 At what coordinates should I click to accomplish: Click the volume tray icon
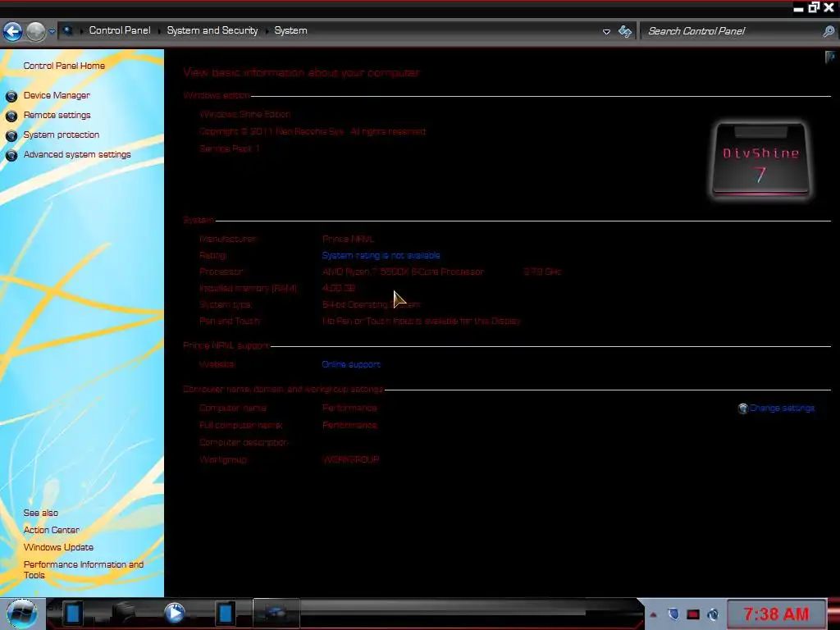coord(713,614)
